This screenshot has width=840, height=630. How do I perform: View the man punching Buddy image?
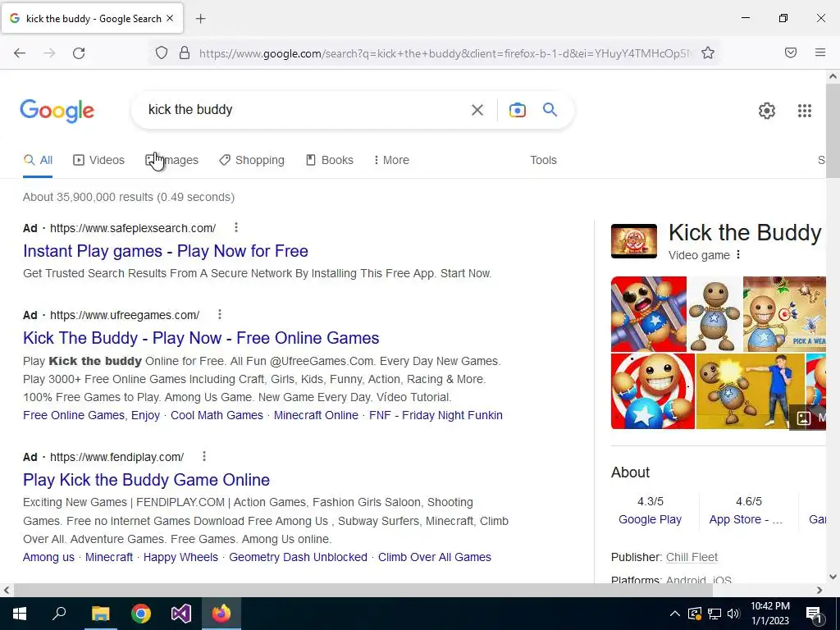coord(751,391)
